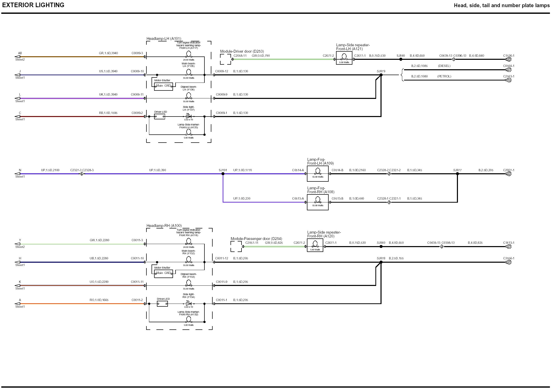Image resolution: width=553 pixels, height=392 pixels.
Task: Click the N off-sheet arrow to Sheet1
Action: (18, 174)
